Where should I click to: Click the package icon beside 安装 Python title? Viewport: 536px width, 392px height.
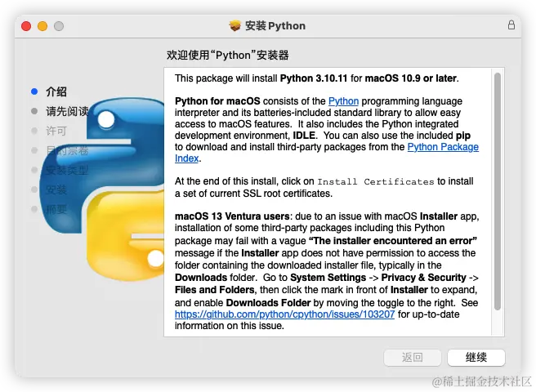click(235, 25)
